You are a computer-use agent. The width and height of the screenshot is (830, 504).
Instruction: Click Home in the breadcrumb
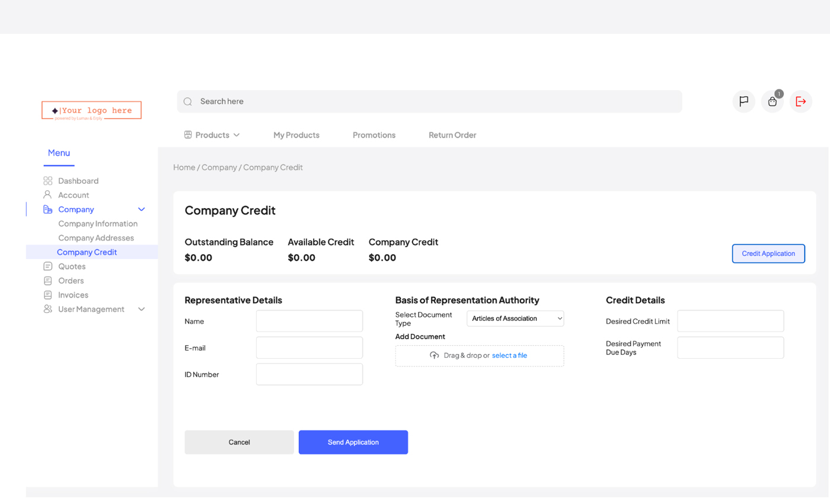click(x=184, y=167)
